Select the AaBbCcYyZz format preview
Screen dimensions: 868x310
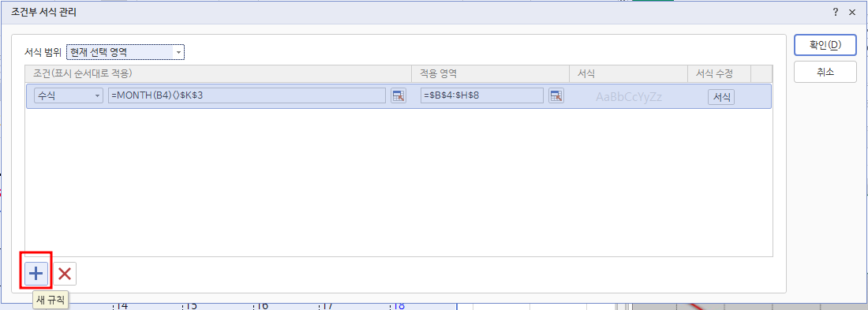point(629,97)
